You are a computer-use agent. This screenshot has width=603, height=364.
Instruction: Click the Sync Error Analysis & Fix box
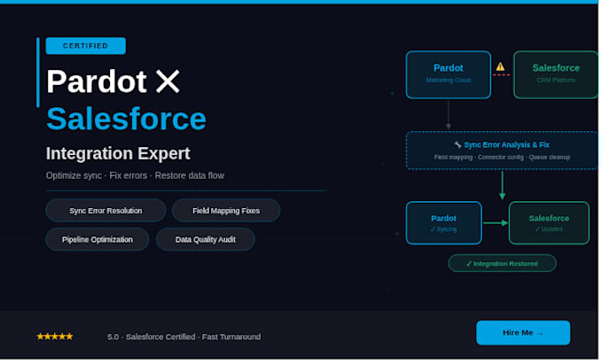(502, 151)
